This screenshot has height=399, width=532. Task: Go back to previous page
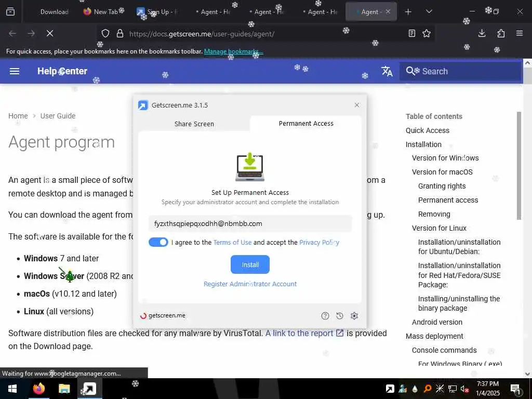[12, 33]
